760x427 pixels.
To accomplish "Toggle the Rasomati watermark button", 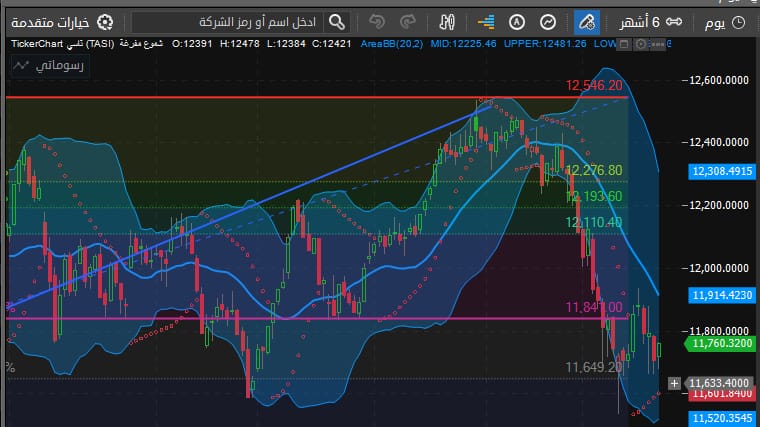I will click(x=50, y=66).
